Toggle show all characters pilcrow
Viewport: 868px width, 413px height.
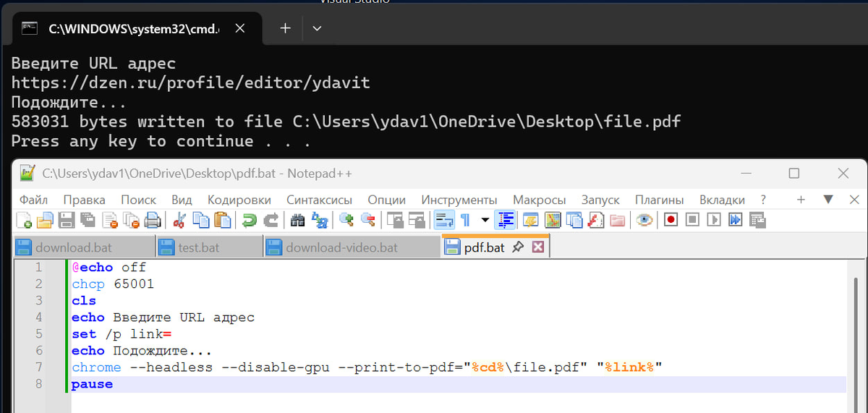click(465, 219)
